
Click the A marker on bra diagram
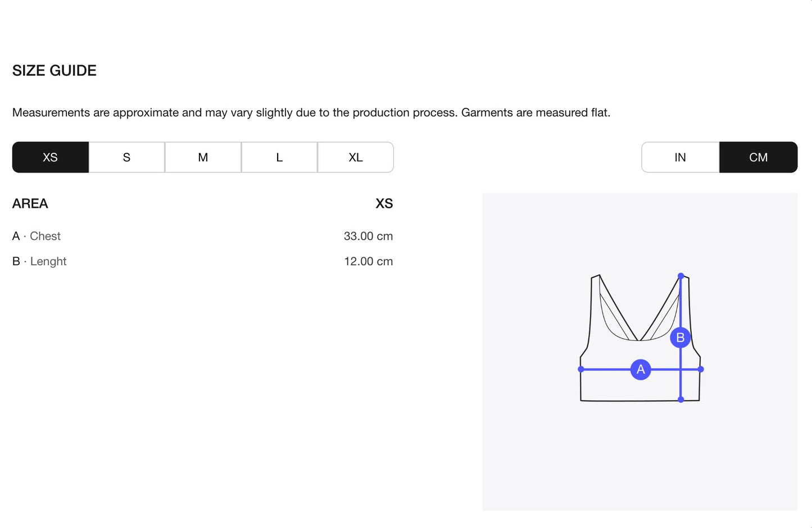[x=641, y=370]
